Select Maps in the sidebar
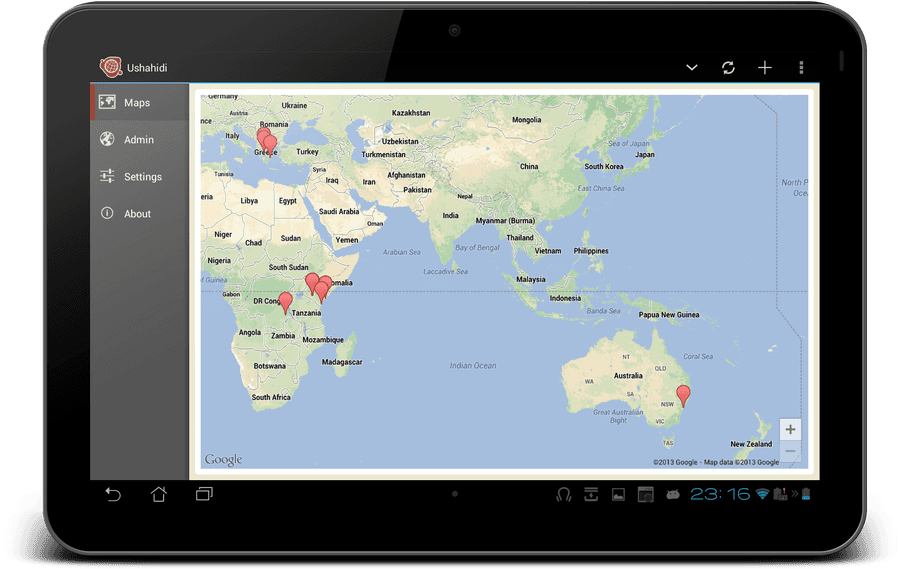The image size is (900, 571). (x=139, y=102)
